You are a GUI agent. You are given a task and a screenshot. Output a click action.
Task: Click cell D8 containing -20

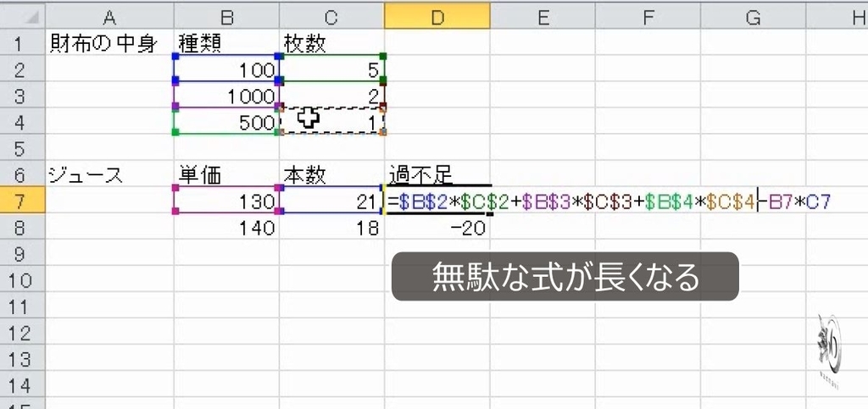point(437,228)
